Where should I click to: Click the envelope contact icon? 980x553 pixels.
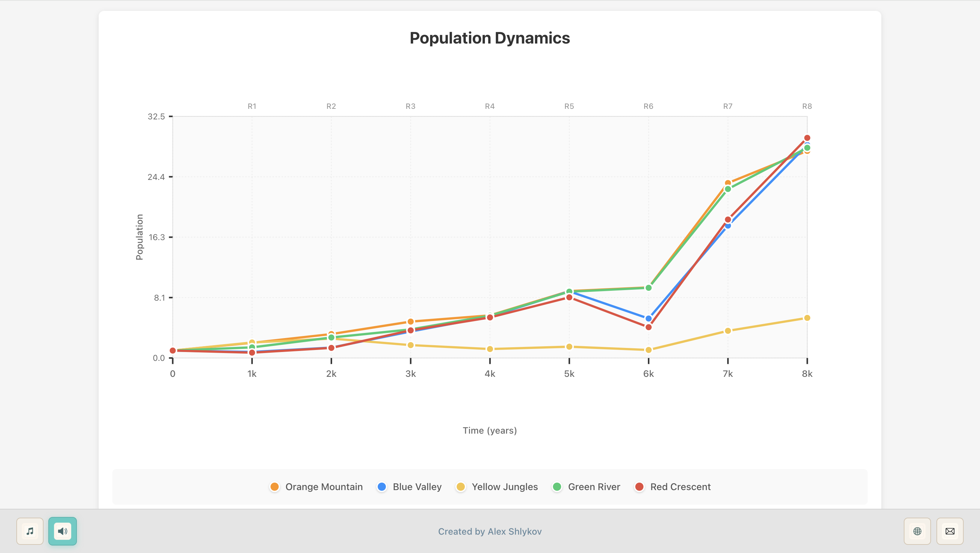coord(950,531)
